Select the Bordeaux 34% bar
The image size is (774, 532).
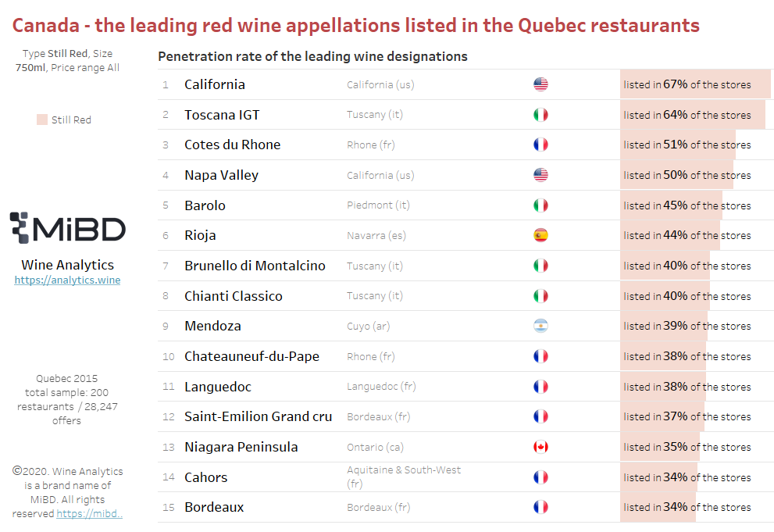click(x=658, y=507)
